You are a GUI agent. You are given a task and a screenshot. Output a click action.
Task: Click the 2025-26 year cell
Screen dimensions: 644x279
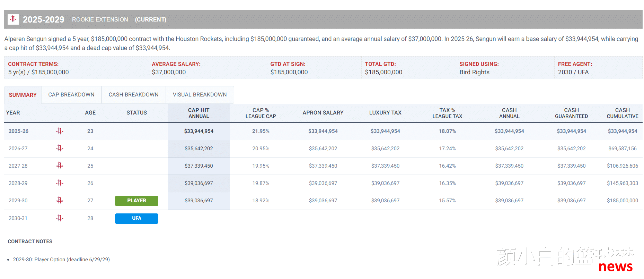[x=19, y=131]
